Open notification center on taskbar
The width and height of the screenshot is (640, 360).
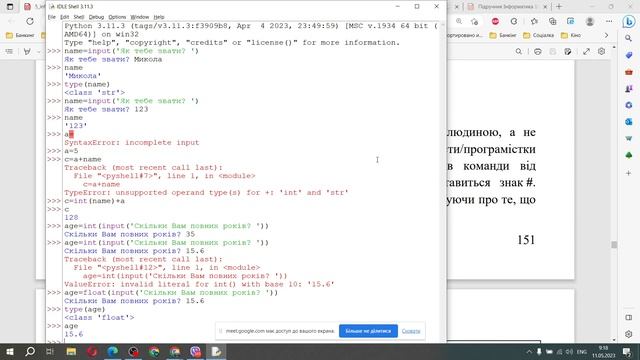coord(627,351)
